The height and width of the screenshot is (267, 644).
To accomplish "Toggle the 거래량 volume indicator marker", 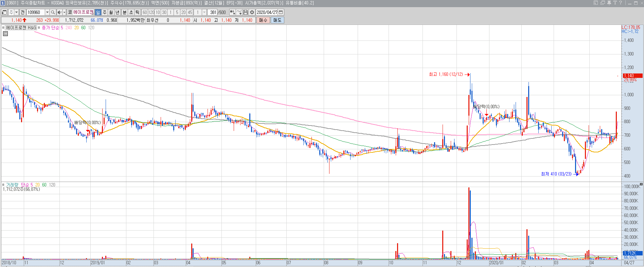I will pyautogui.click(x=3, y=185).
